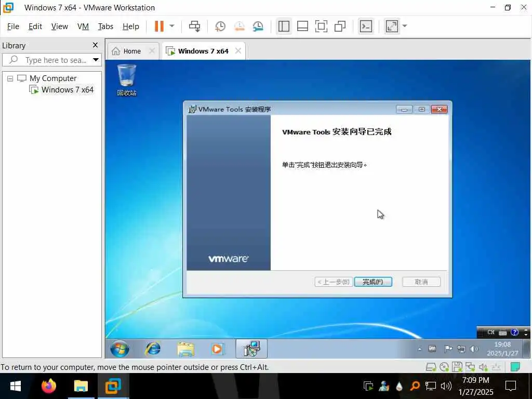Click the guest clock showing 19:08
This screenshot has width=532, height=399.
(x=502, y=349)
